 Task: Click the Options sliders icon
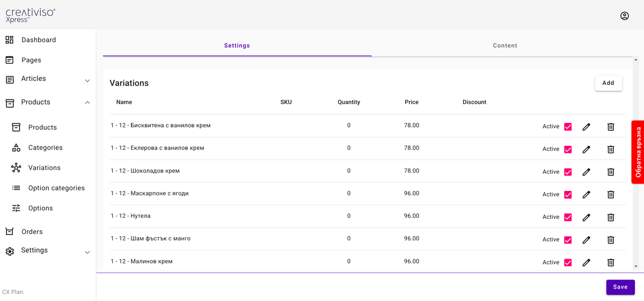[x=17, y=208]
